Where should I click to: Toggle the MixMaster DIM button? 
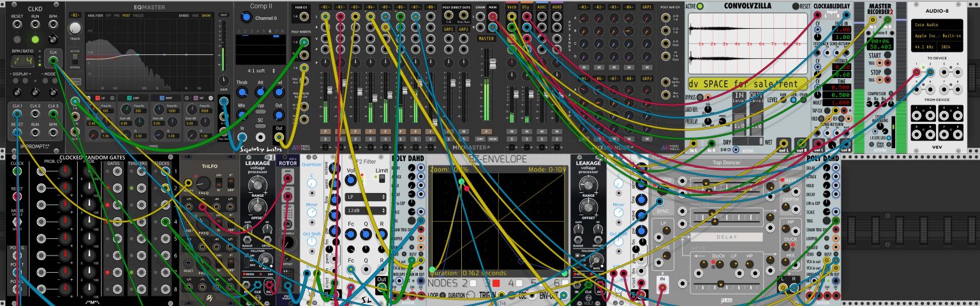(480, 139)
